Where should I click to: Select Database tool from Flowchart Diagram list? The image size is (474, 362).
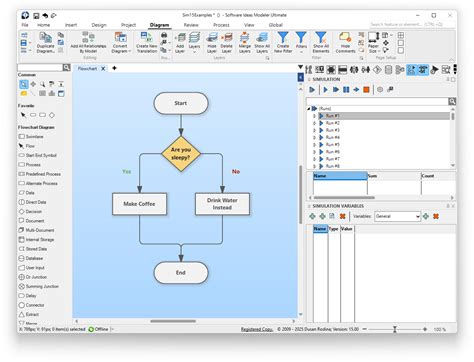31,258
